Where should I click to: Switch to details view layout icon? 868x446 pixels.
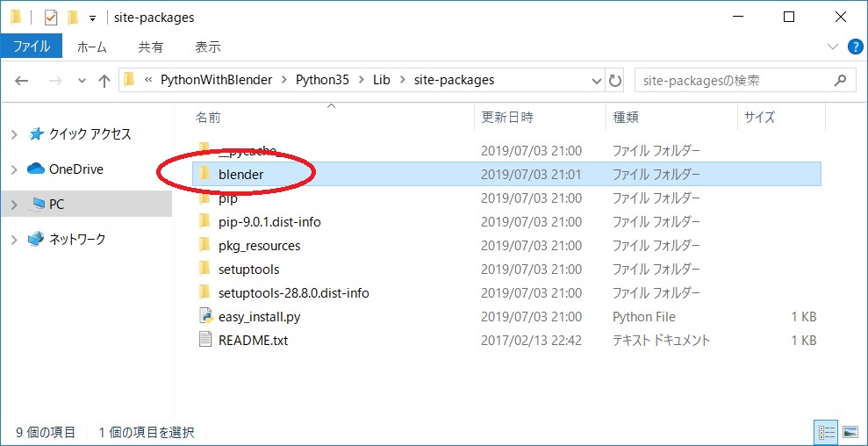click(x=827, y=432)
